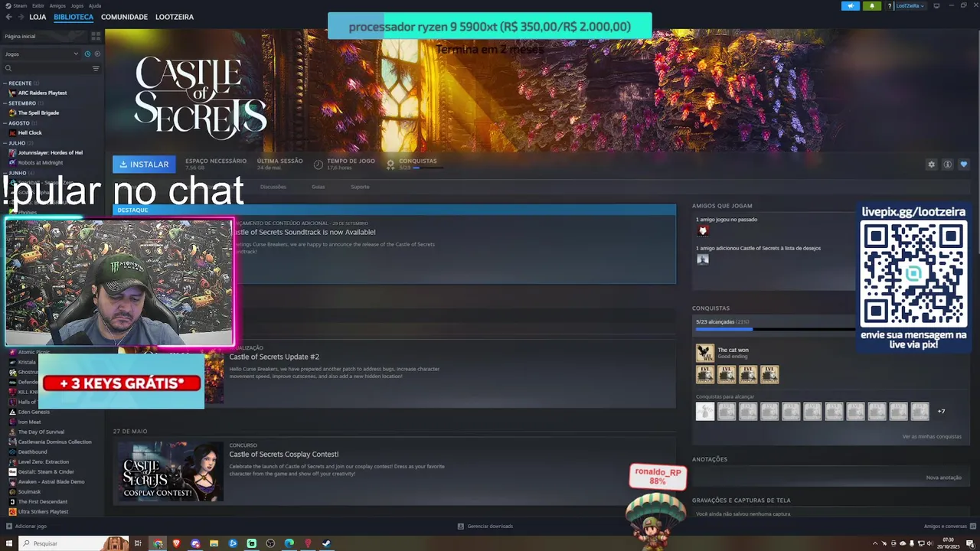
Task: Click Nova anotação link
Action: click(943, 478)
